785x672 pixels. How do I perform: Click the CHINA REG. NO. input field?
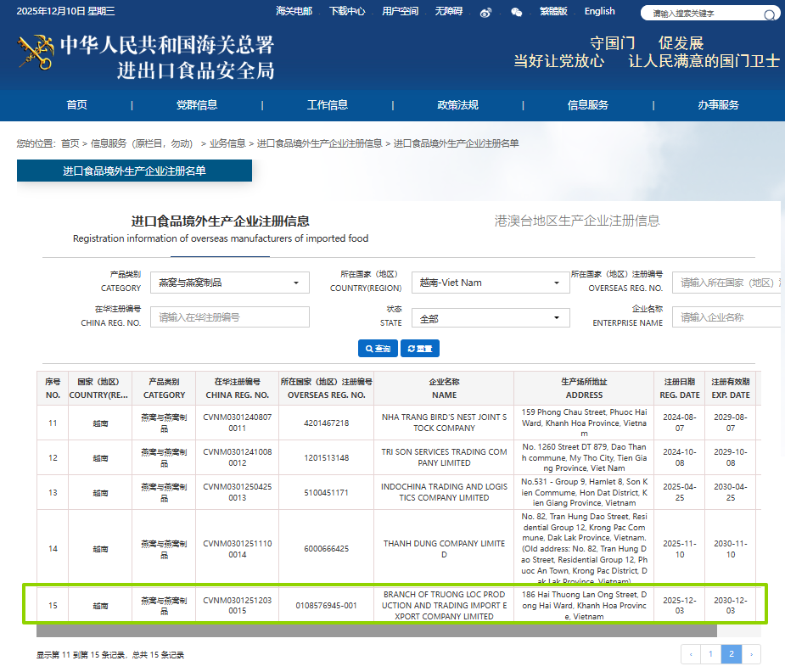pos(230,317)
